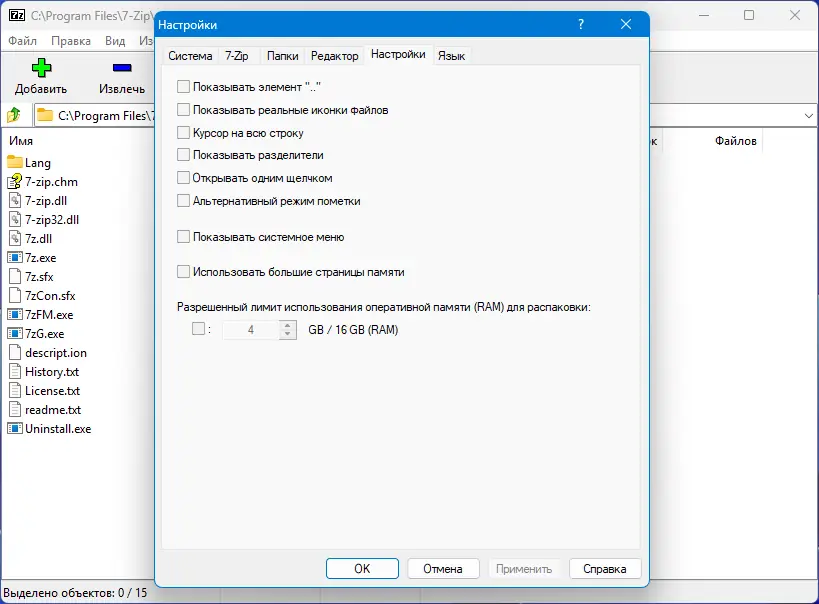The image size is (819, 604).
Task: Switch to the Система tab
Action: (x=190, y=56)
